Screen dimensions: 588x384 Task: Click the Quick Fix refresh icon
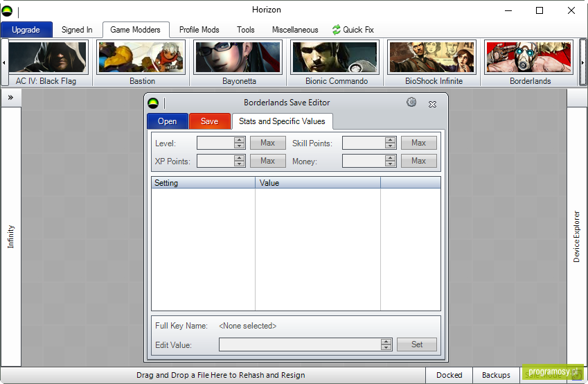point(337,30)
